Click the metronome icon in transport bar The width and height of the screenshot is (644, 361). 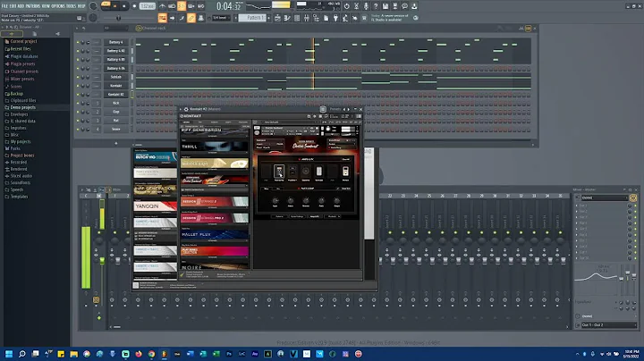[162, 6]
